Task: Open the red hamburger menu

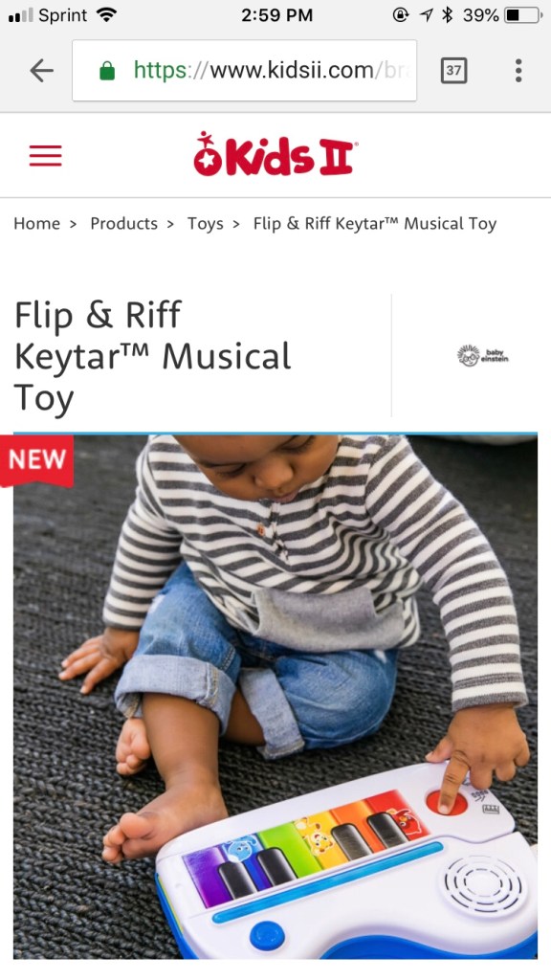Action: (46, 156)
